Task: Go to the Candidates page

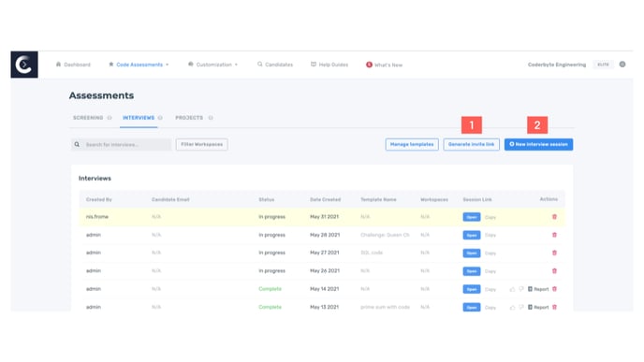Action: 275,65
